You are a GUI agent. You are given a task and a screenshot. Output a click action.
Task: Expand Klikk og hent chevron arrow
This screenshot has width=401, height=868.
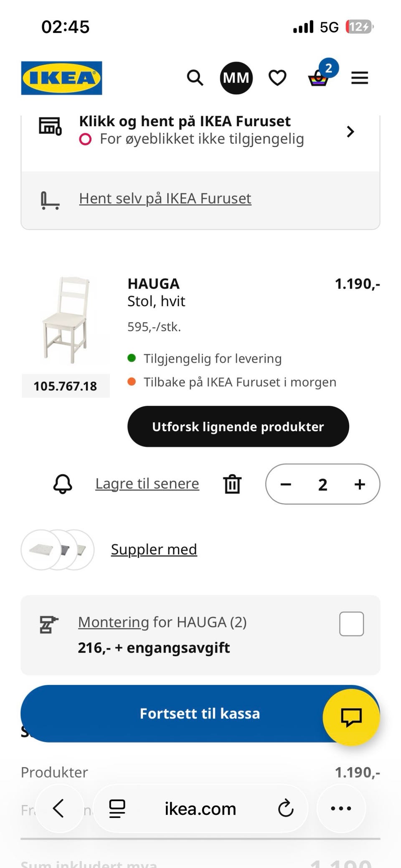pos(350,132)
